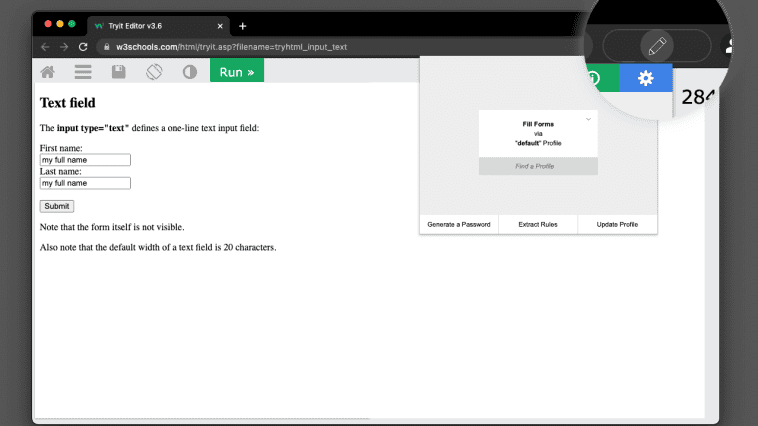The width and height of the screenshot is (758, 426).
Task: Click the rotate orientation icon
Action: [154, 72]
